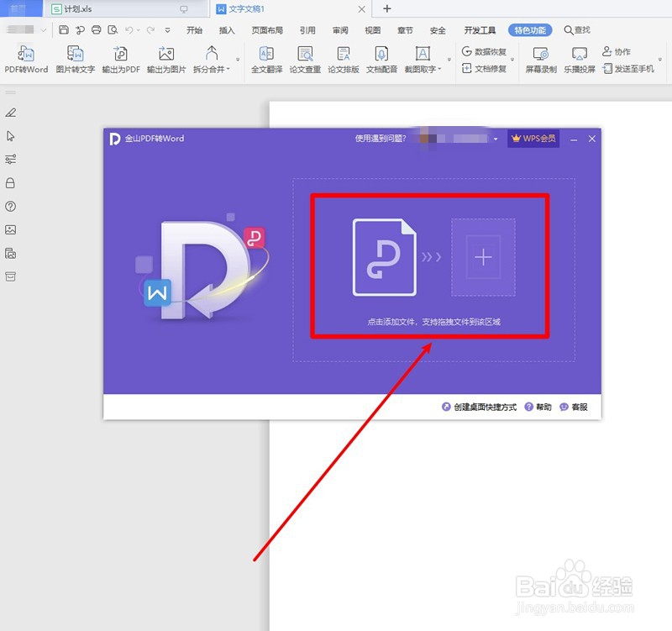Open the 视图 ribbon tab
The width and height of the screenshot is (672, 631).
pos(372,30)
